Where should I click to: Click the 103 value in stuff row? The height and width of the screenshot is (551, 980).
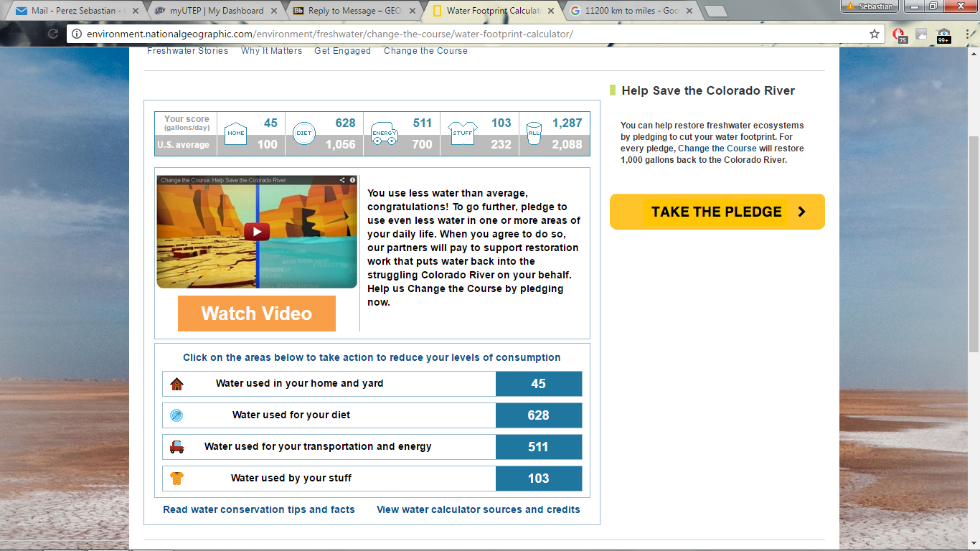539,479
